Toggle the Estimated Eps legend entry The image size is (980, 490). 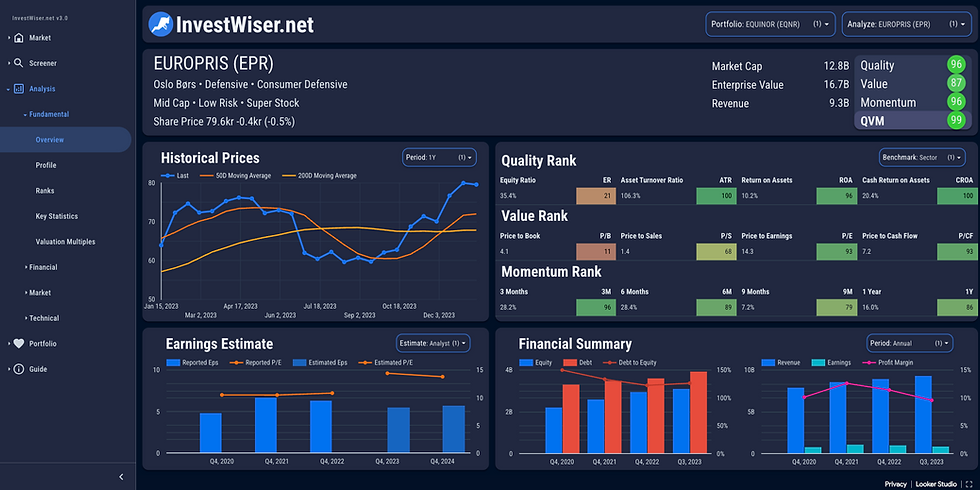tap(319, 362)
